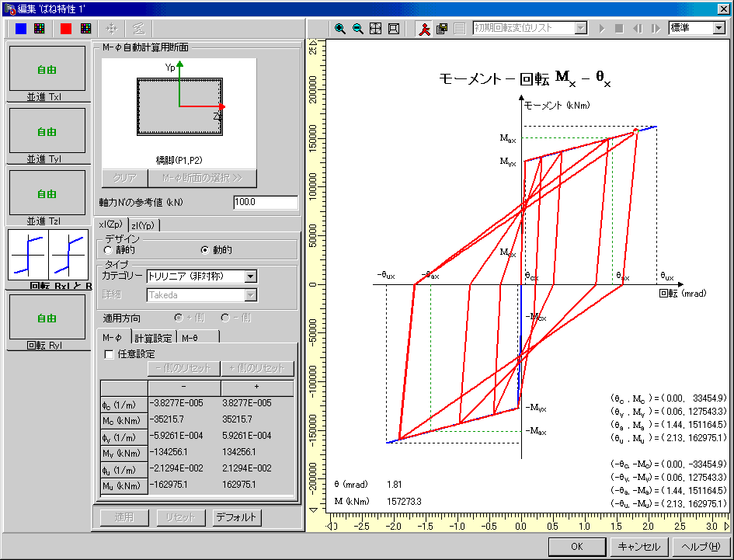
Task: Switch to the M-θ tab
Action: coord(197,338)
